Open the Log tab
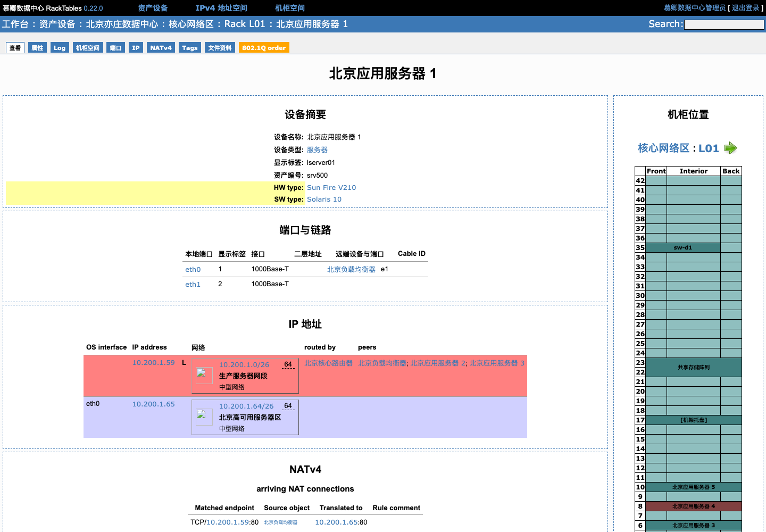 (x=60, y=48)
